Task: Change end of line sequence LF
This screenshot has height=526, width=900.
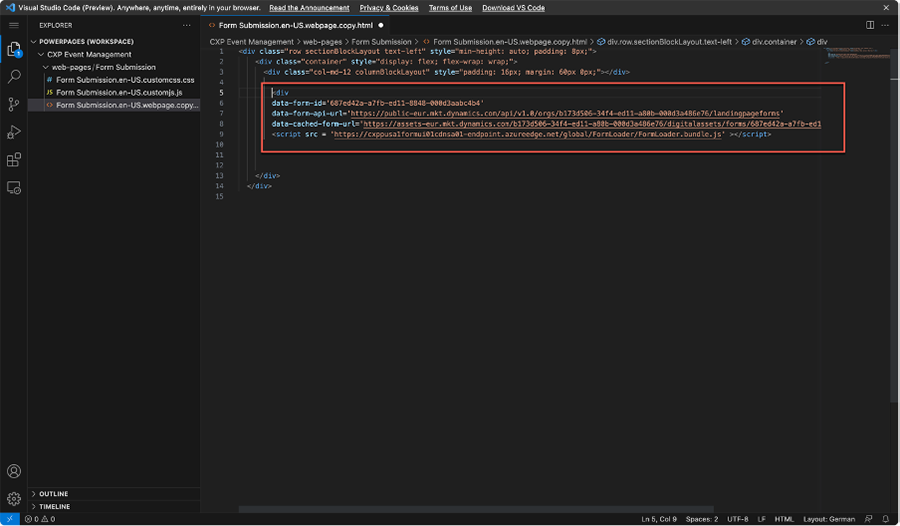Action: click(762, 519)
